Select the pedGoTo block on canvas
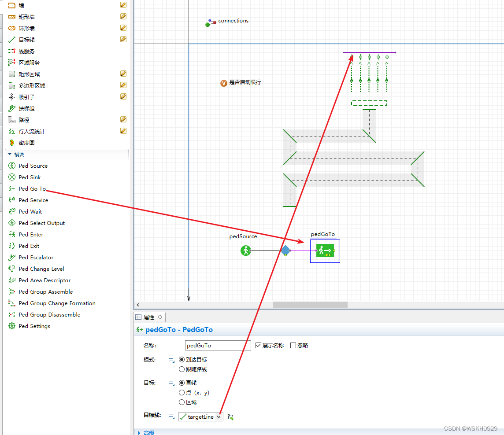The height and width of the screenshot is (435, 504). [325, 251]
